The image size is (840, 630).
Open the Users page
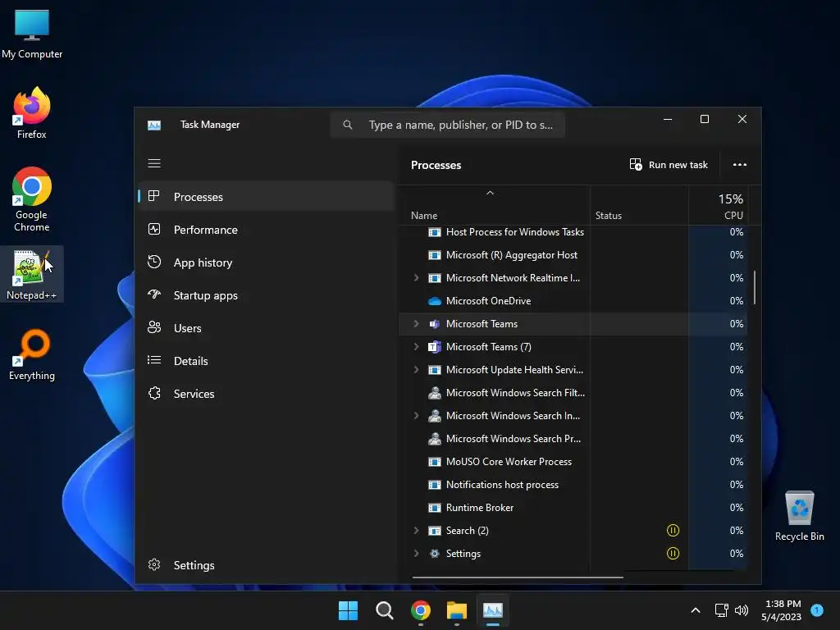(x=267, y=328)
